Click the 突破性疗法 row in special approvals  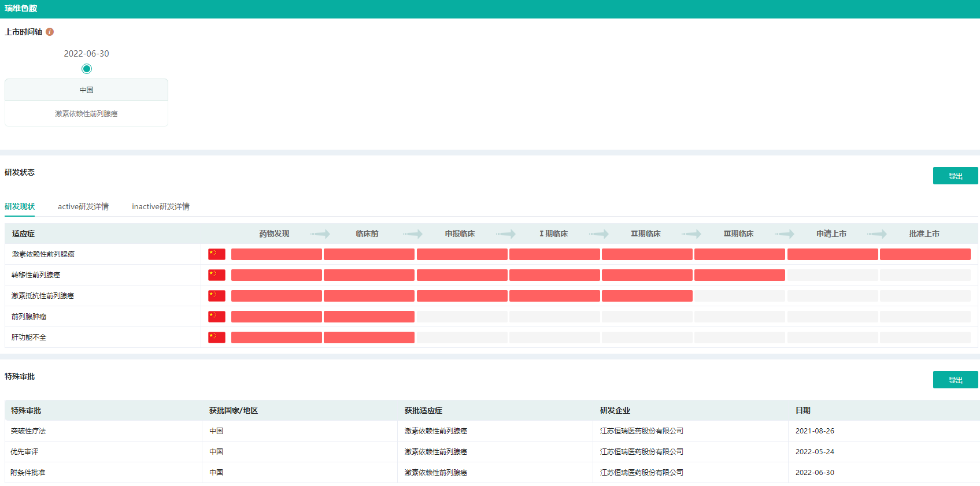(x=28, y=431)
